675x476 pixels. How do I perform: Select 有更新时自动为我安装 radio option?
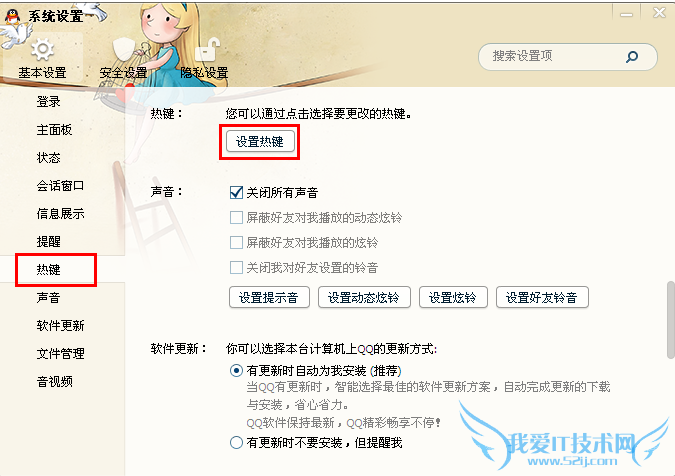coord(236,371)
